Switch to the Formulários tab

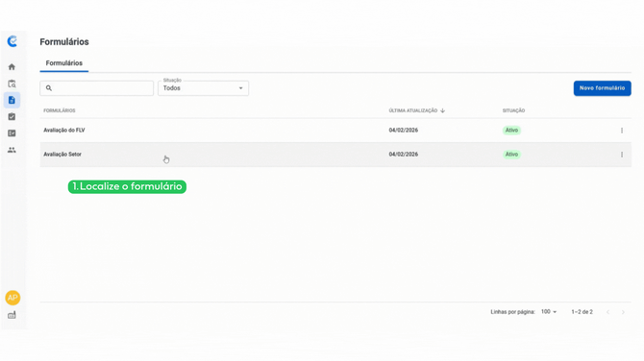(x=64, y=63)
